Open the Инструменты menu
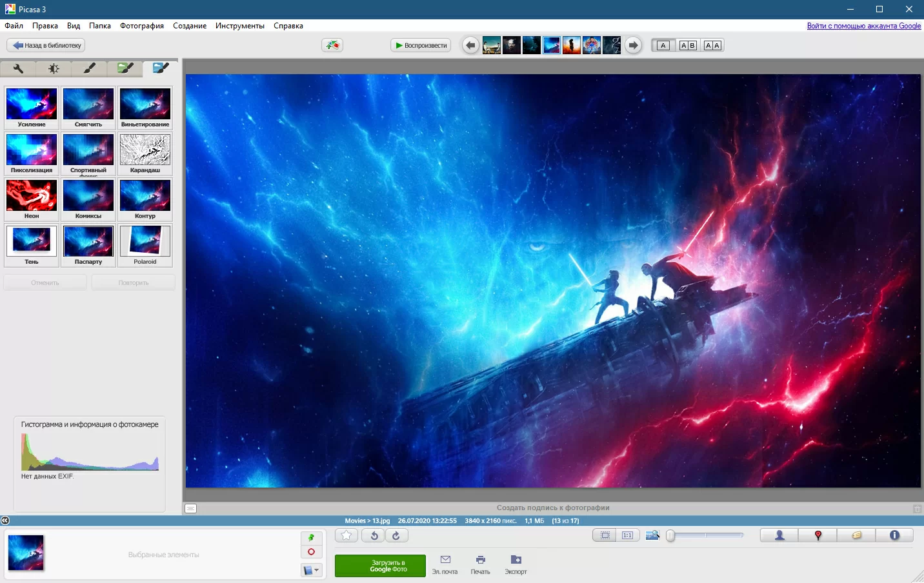 (240, 26)
